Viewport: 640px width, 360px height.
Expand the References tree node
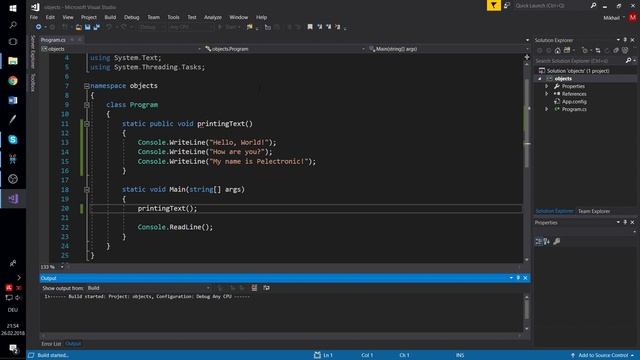coord(547,94)
